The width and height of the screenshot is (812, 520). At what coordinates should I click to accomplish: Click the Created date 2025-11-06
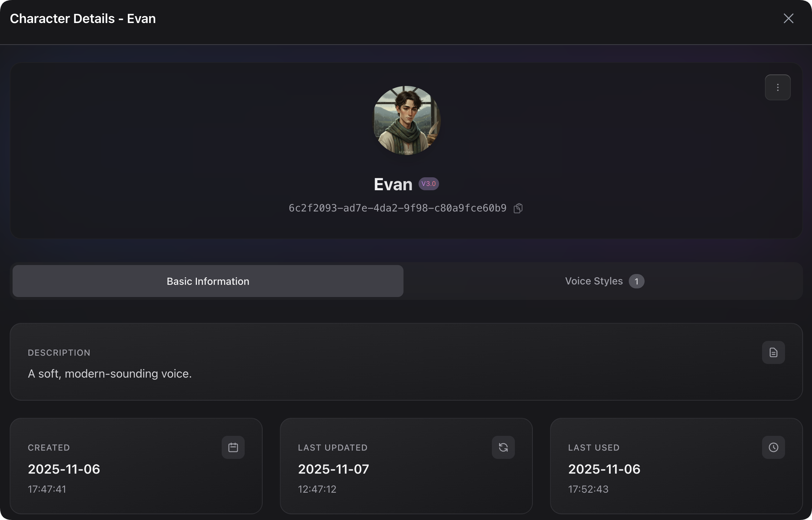click(x=64, y=469)
